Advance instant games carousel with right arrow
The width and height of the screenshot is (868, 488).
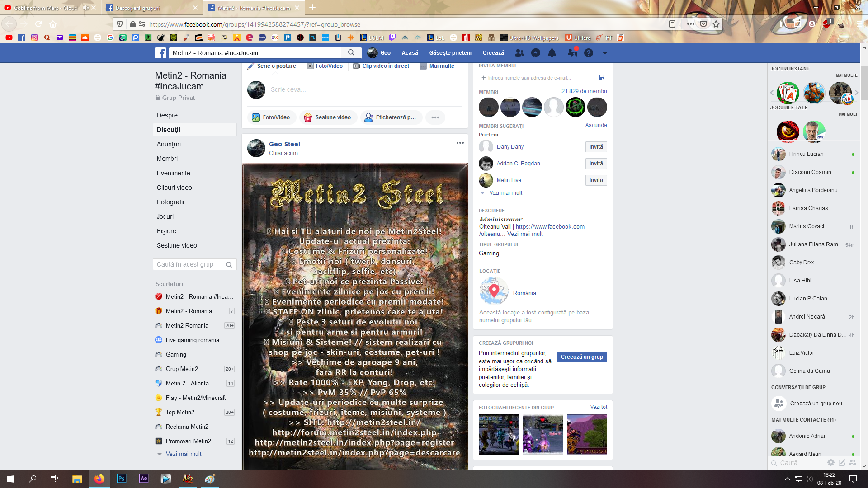856,93
